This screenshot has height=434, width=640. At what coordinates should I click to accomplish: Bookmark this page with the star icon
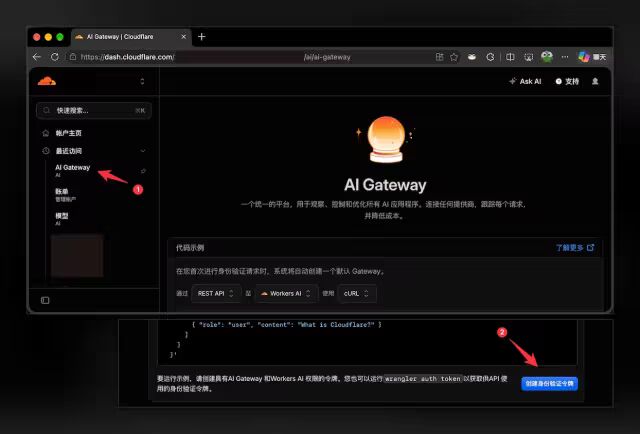tap(454, 57)
